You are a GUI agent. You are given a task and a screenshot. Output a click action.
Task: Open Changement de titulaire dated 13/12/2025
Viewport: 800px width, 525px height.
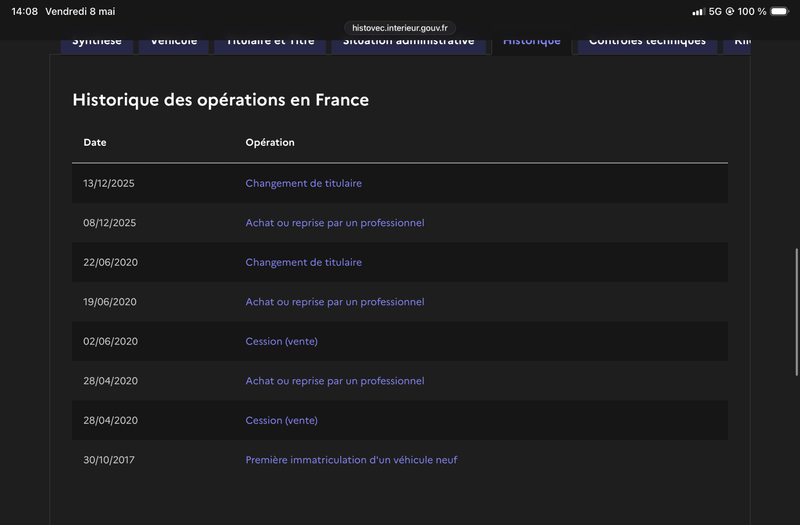pyautogui.click(x=303, y=183)
